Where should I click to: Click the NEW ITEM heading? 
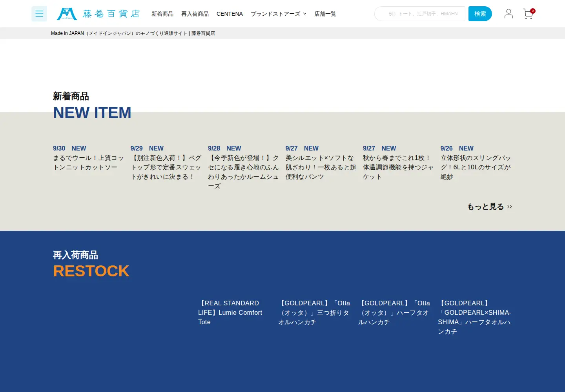(92, 113)
